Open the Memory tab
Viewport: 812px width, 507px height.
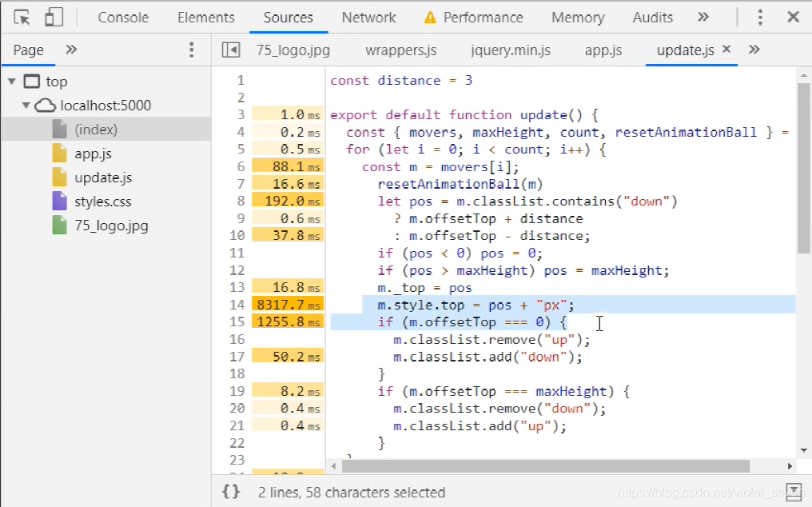(578, 18)
